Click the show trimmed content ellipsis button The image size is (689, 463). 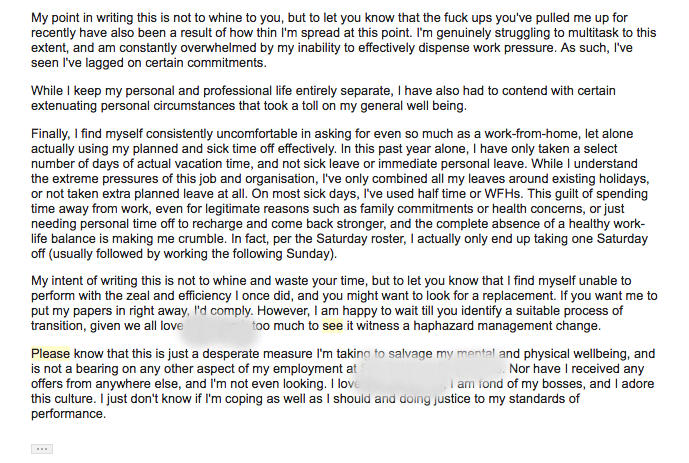42,450
